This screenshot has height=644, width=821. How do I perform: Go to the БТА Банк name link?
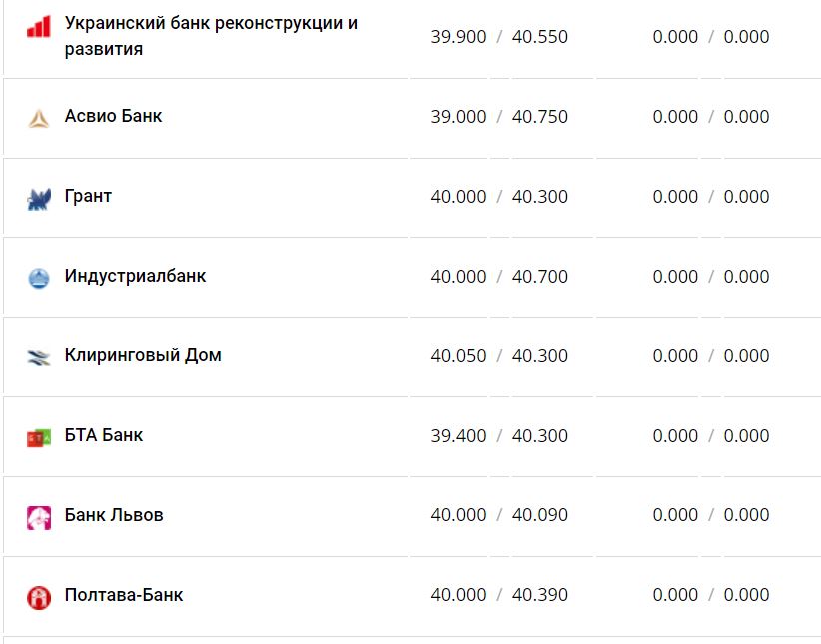click(104, 435)
